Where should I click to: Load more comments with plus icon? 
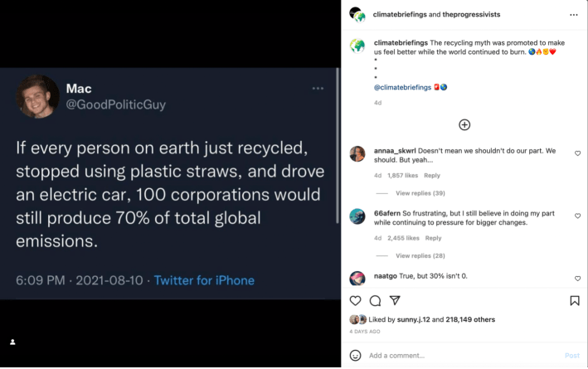coord(464,124)
